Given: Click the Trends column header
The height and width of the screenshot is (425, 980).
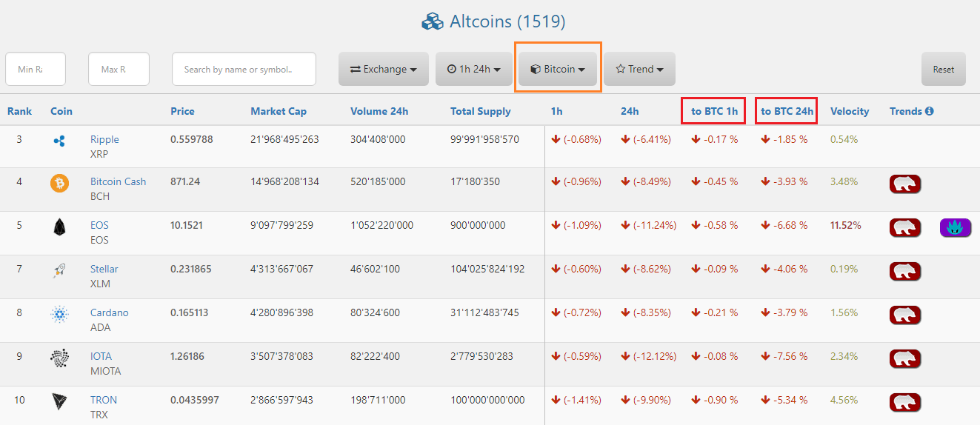Looking at the screenshot, I should 906,111.
